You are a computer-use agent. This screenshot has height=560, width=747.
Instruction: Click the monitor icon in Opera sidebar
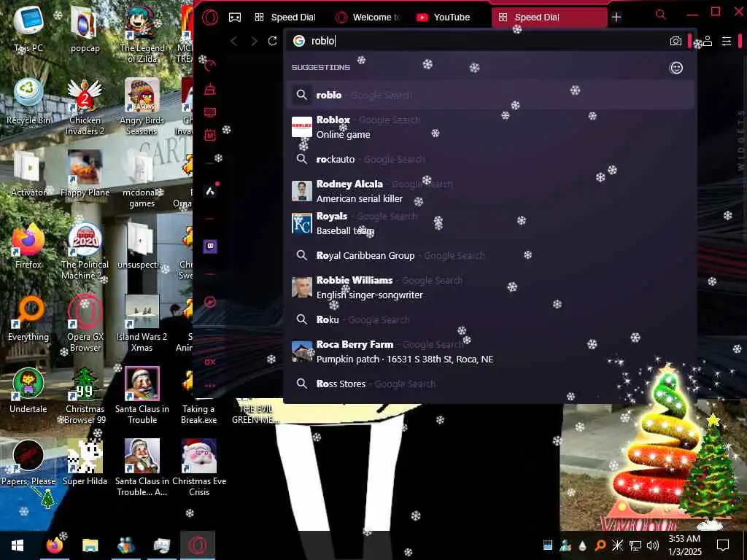(210, 112)
